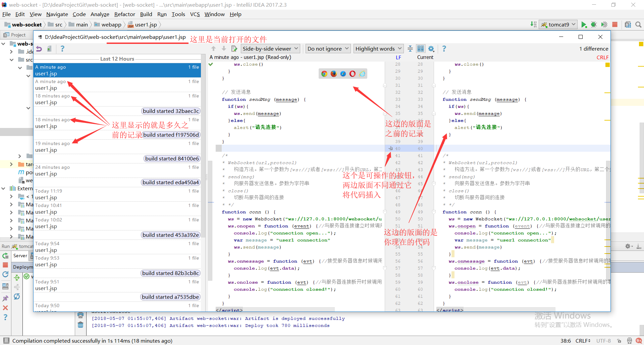Open the File menu
This screenshot has width=644, height=345.
(6, 14)
